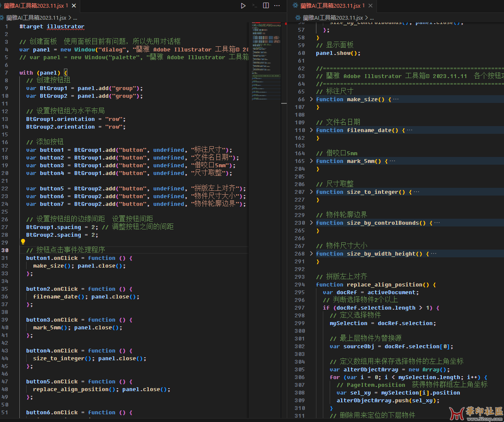Click the folded-code ellipsis after size_to_integer() {
The image size is (504, 422).
[x=416, y=192]
